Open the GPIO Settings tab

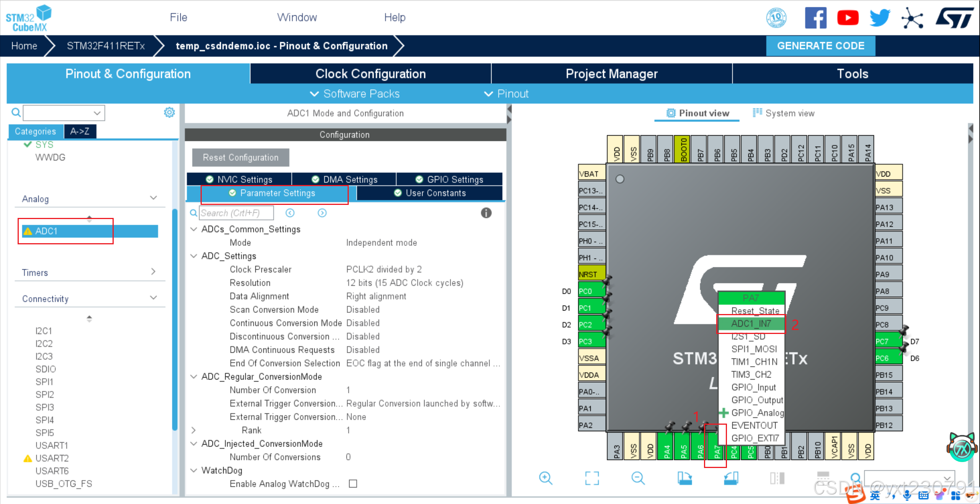(449, 179)
